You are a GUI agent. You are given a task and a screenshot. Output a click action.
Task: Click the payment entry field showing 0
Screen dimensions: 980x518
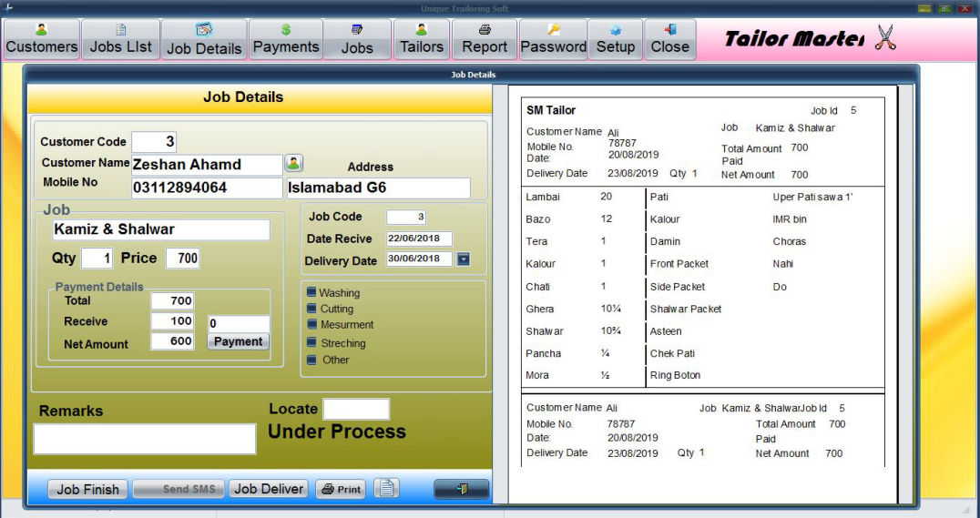point(239,324)
